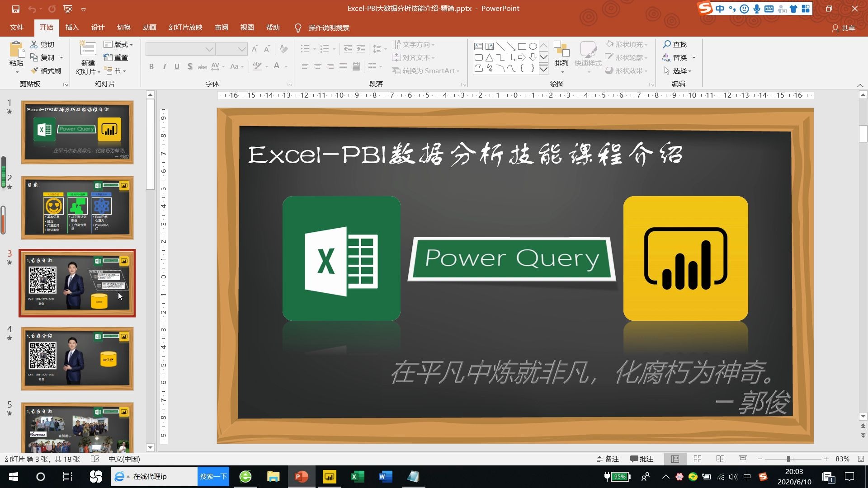Open the shape gallery expander arrow

544,70
